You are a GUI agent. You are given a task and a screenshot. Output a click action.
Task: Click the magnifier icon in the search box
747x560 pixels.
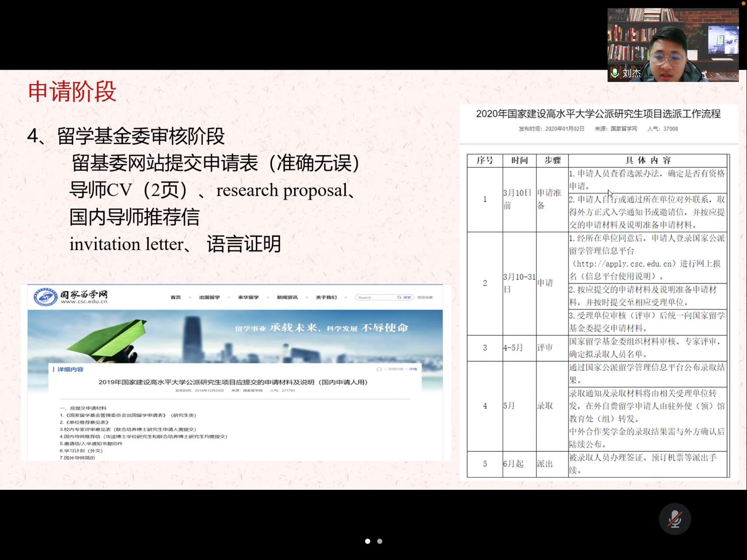point(399,297)
